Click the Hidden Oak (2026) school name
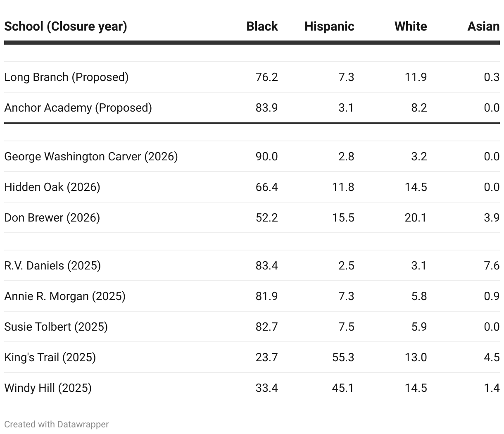Screen dimensions: 504x434 (x=52, y=187)
